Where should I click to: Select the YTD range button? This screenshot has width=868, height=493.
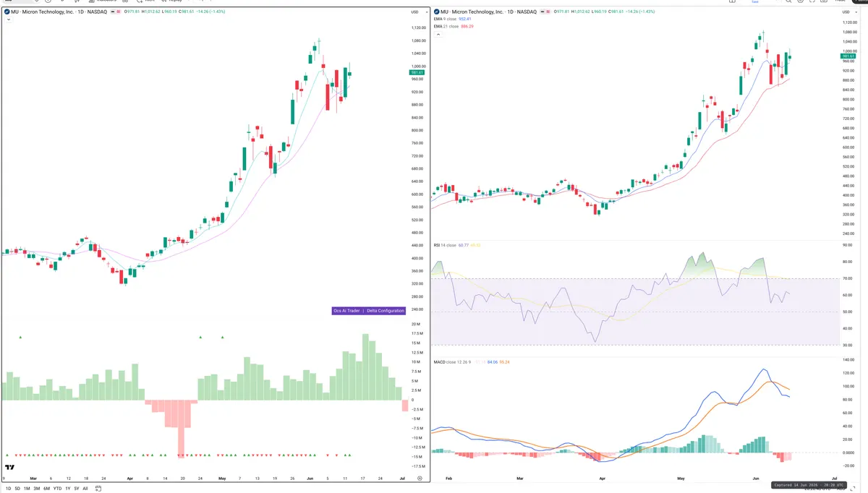pos(57,489)
